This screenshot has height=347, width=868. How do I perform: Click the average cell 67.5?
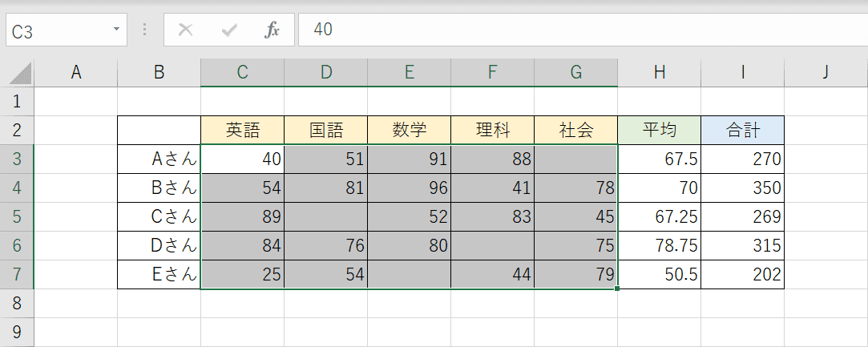[x=660, y=159]
